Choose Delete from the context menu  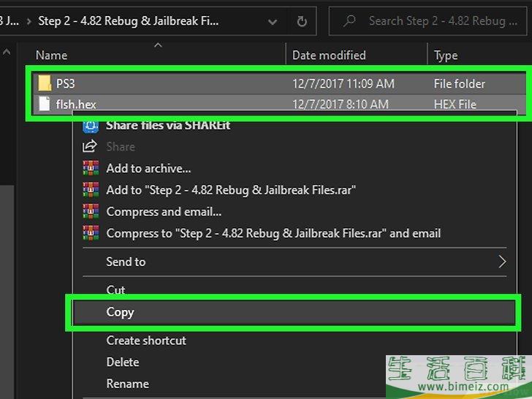tap(123, 362)
